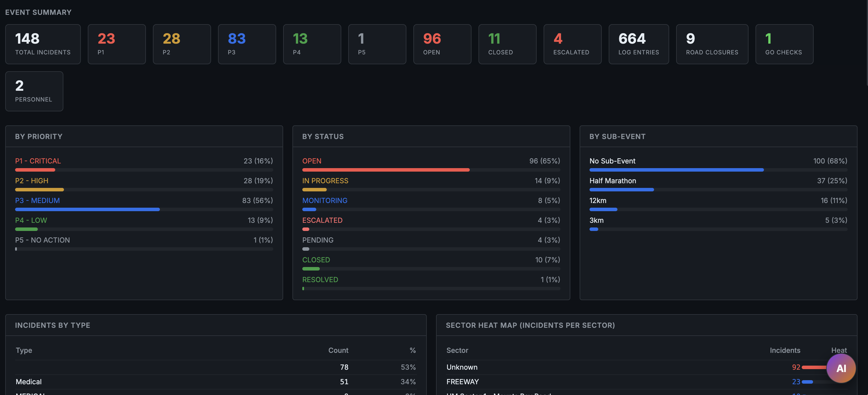Click the P3 Medium blue progress bar
Image resolution: width=868 pixels, height=395 pixels.
[x=87, y=210]
